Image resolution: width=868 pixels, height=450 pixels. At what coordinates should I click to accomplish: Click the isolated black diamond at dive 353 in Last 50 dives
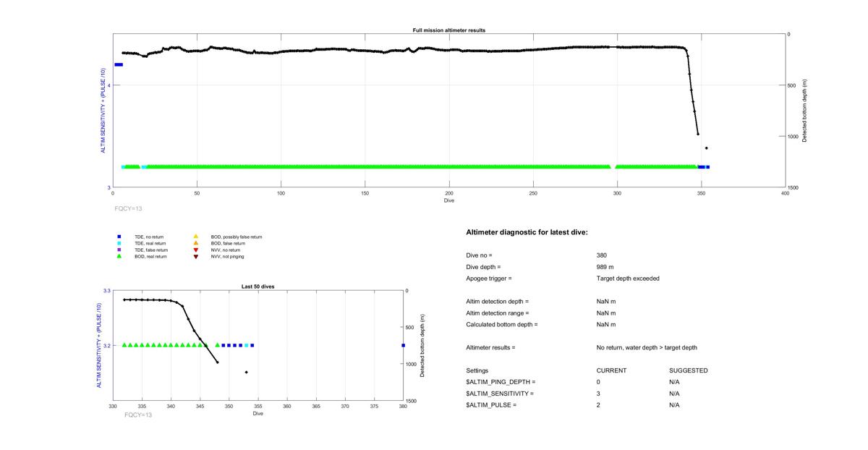[246, 372]
